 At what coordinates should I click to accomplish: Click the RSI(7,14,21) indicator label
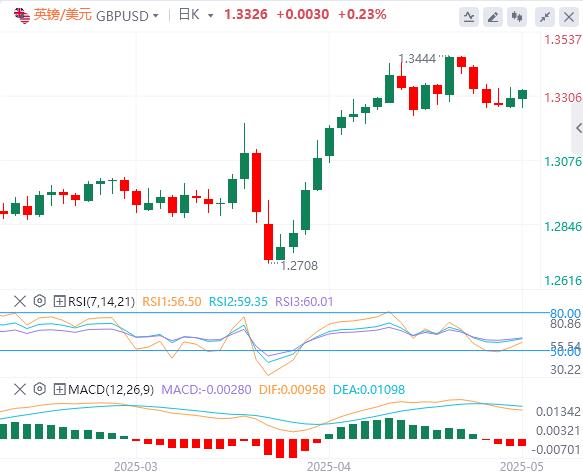(x=101, y=302)
